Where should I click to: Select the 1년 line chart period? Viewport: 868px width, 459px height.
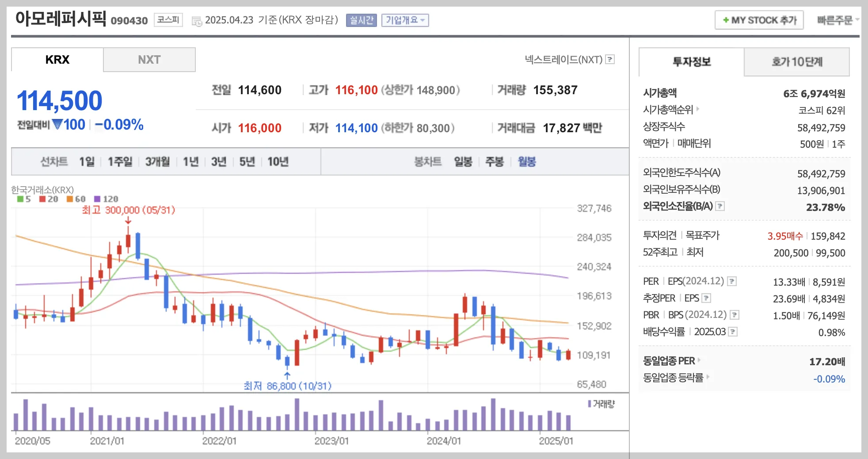[190, 162]
